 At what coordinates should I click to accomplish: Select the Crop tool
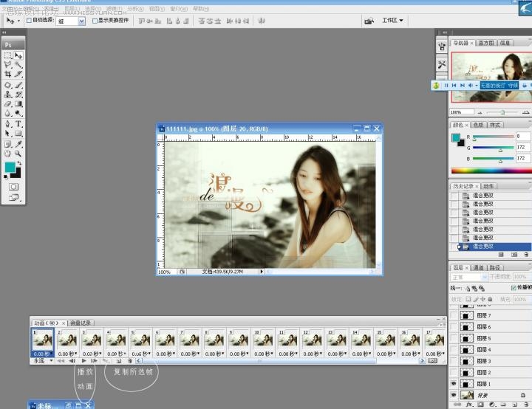tap(8, 74)
